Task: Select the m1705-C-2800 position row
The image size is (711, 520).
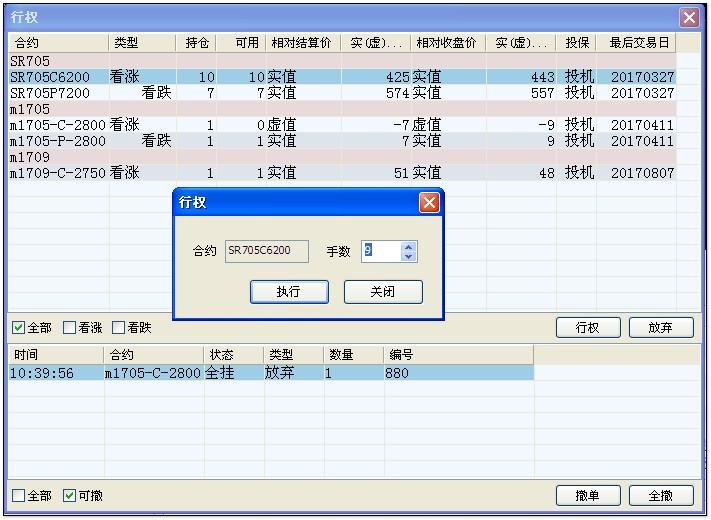Action: pos(342,125)
